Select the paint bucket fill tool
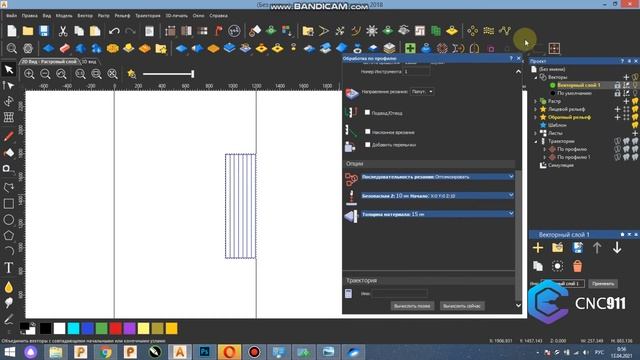Viewport: 640px width, 360px height. click(9, 153)
